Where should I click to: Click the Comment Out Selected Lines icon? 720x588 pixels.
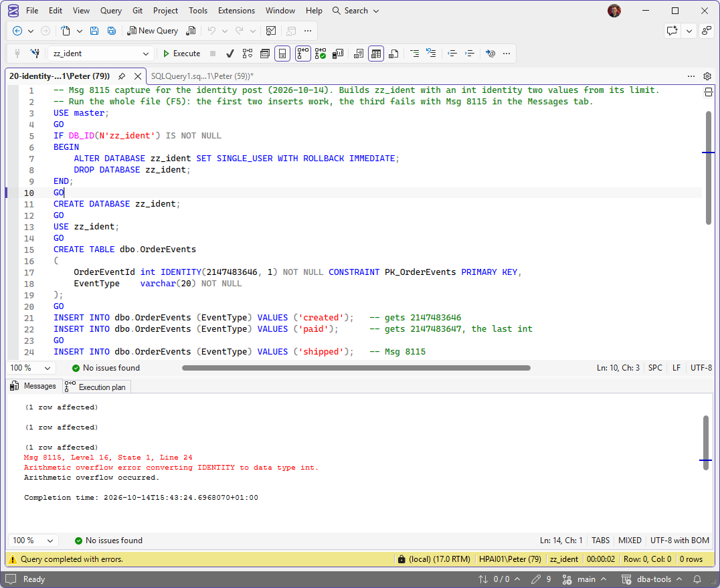414,54
